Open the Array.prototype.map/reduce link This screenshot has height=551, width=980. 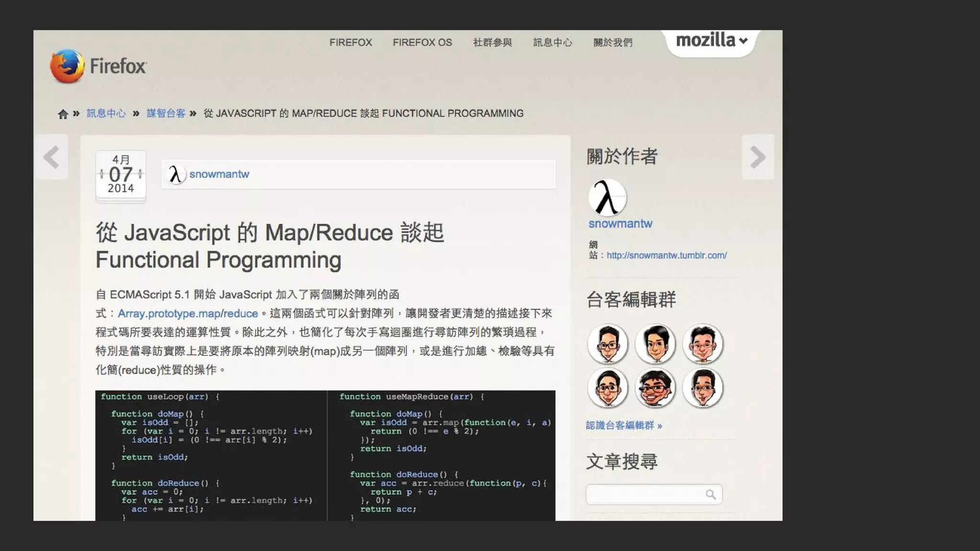click(x=188, y=313)
